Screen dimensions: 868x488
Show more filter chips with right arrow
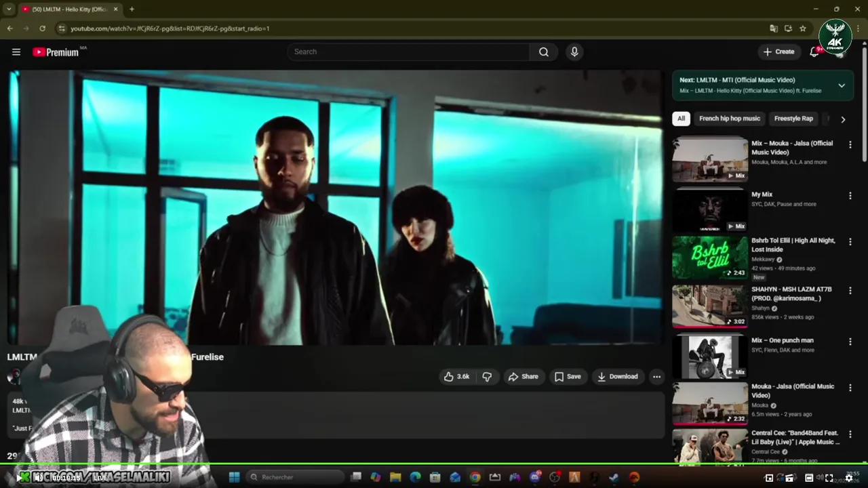point(843,119)
